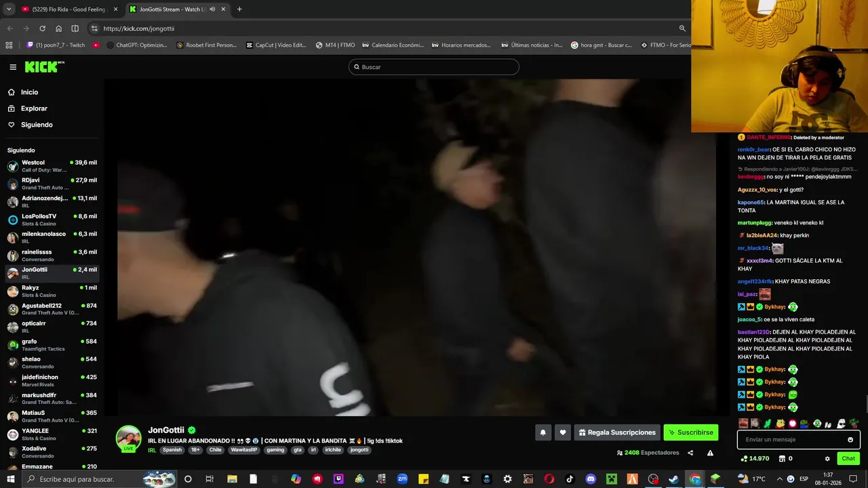Click the Windows Start button
Viewport: 868px width, 488px height.
(x=11, y=479)
